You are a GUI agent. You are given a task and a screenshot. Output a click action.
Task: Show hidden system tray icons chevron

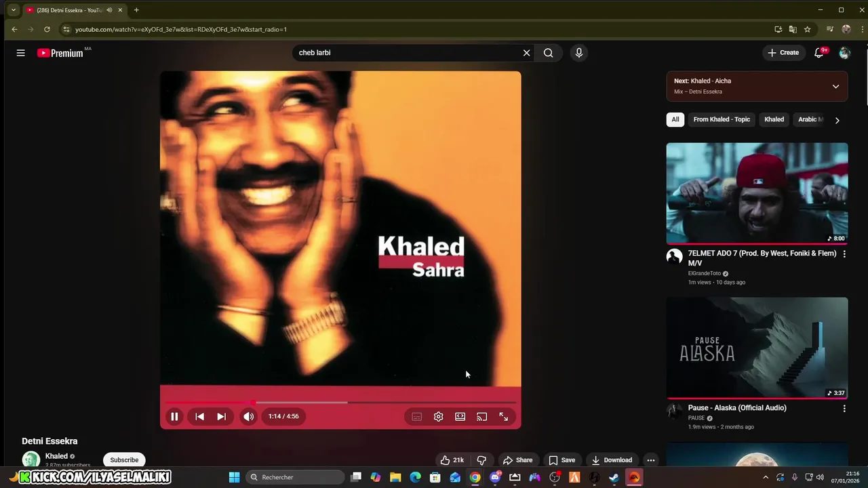click(x=766, y=477)
